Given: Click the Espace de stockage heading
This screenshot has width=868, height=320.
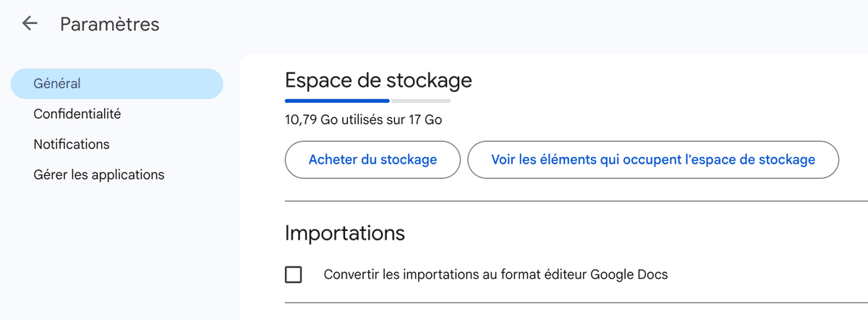Looking at the screenshot, I should 378,80.
